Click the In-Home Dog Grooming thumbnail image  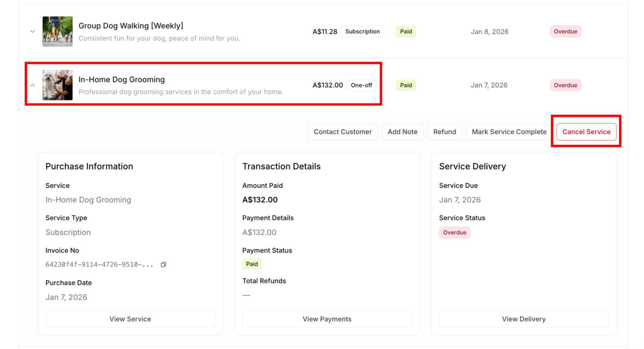point(58,85)
